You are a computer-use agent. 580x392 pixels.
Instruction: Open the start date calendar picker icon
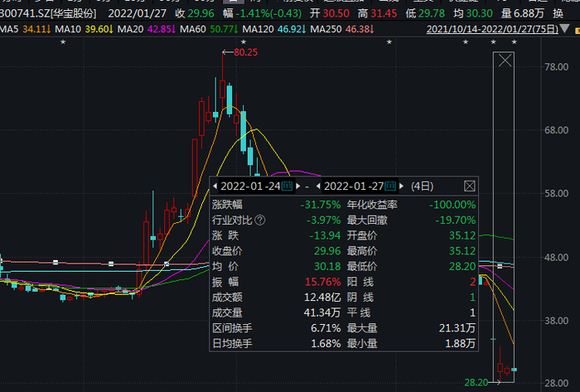pos(288,186)
